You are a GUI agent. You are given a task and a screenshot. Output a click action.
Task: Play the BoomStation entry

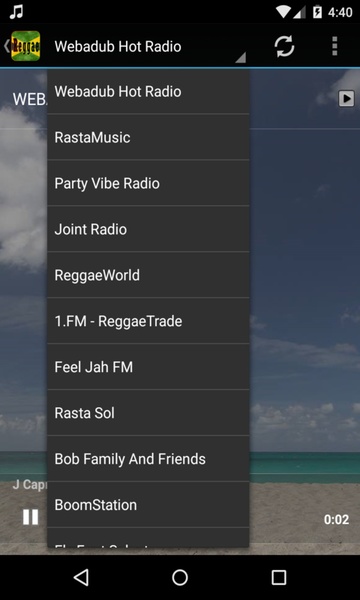pos(148,504)
